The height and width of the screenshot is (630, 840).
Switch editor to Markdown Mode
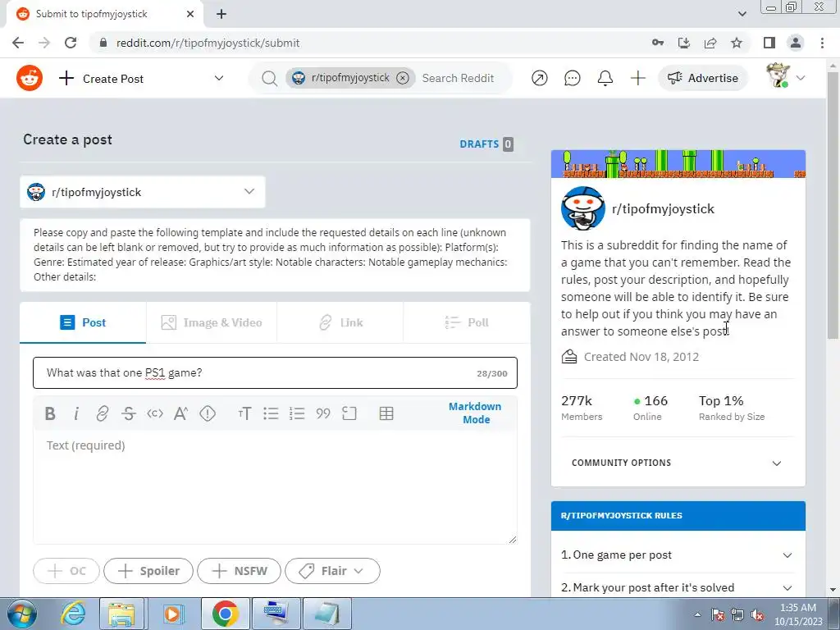[x=475, y=413]
